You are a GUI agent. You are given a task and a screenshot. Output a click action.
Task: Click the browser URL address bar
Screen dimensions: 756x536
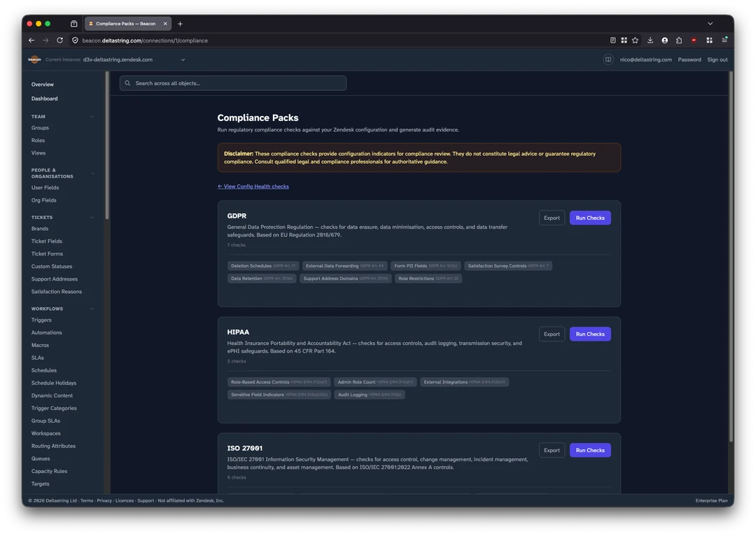point(337,41)
